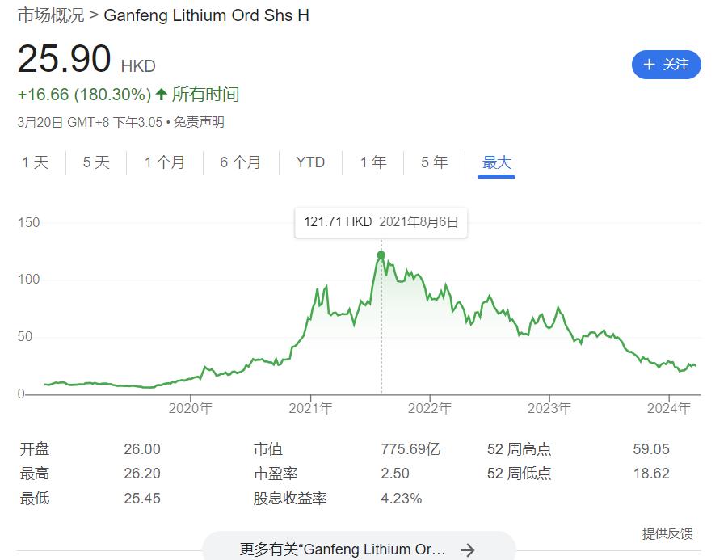Click the 股息收益率 value 4.23%

click(401, 499)
